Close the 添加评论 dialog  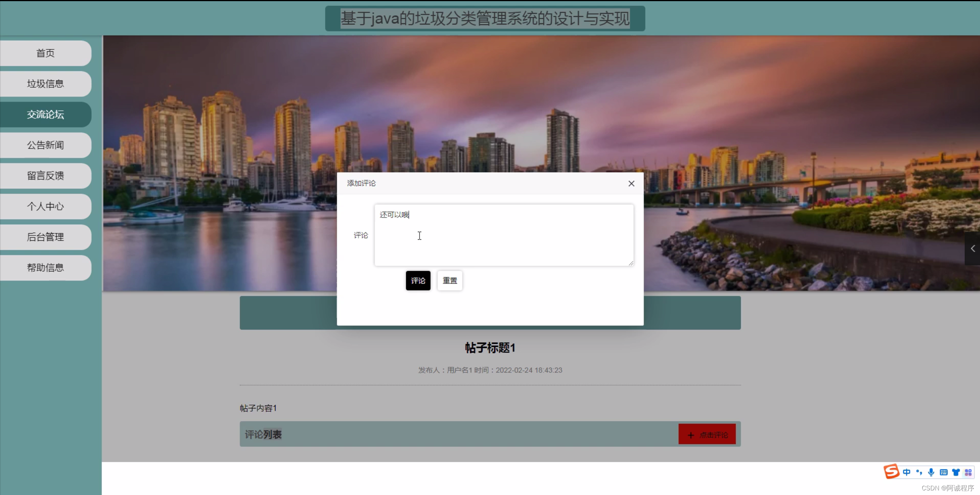click(631, 183)
